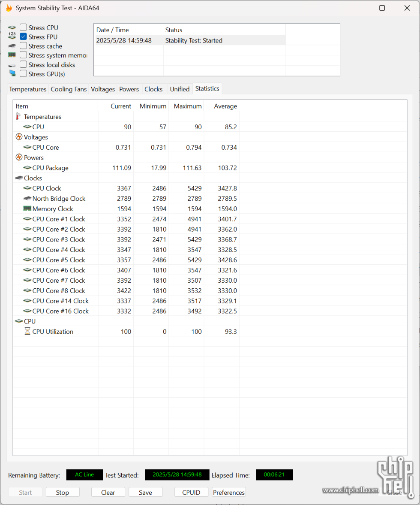Click the CPU Core voltage row icon
Viewport: 420px width, 505px height.
tap(27, 147)
